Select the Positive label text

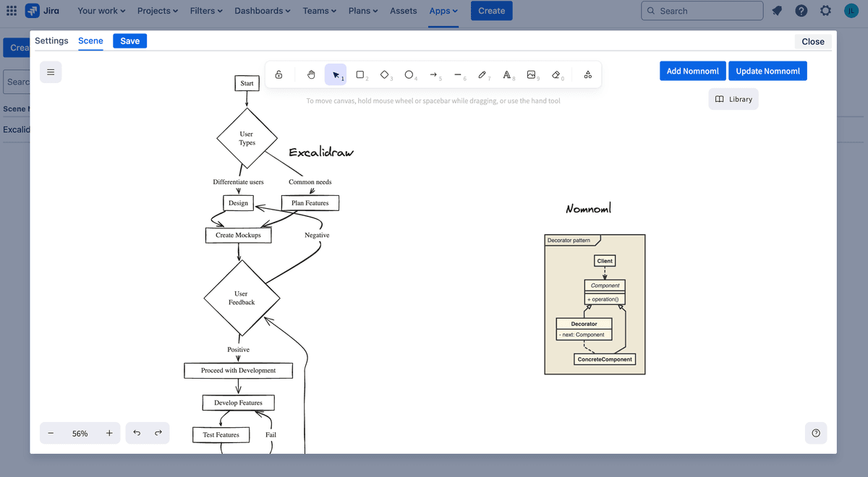(x=238, y=350)
